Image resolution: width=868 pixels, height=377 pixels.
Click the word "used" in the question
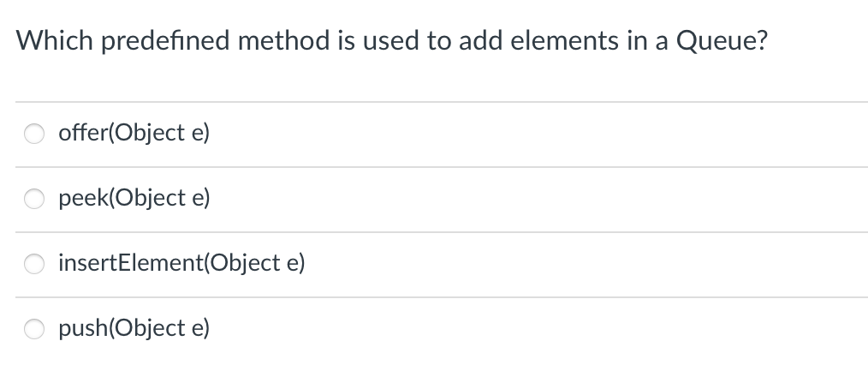[390, 40]
